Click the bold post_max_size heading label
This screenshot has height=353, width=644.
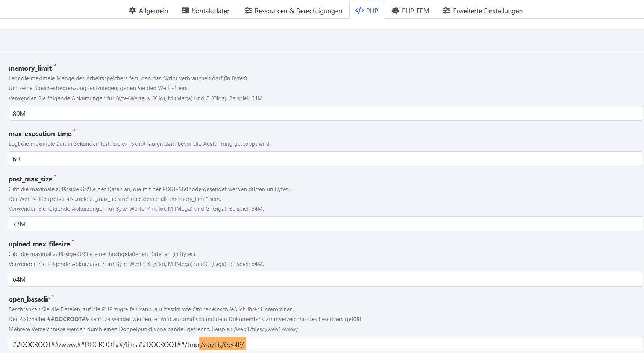tap(30, 179)
